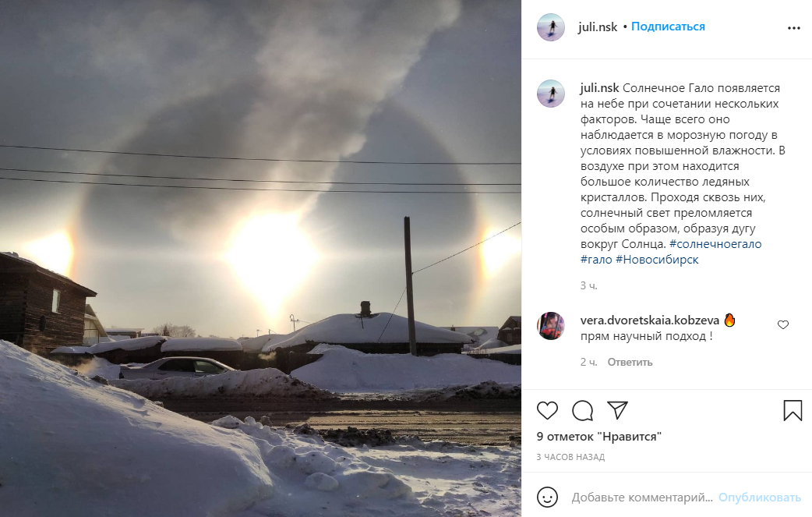Save the post with the bookmark icon
The image size is (812, 517).
coord(793,410)
